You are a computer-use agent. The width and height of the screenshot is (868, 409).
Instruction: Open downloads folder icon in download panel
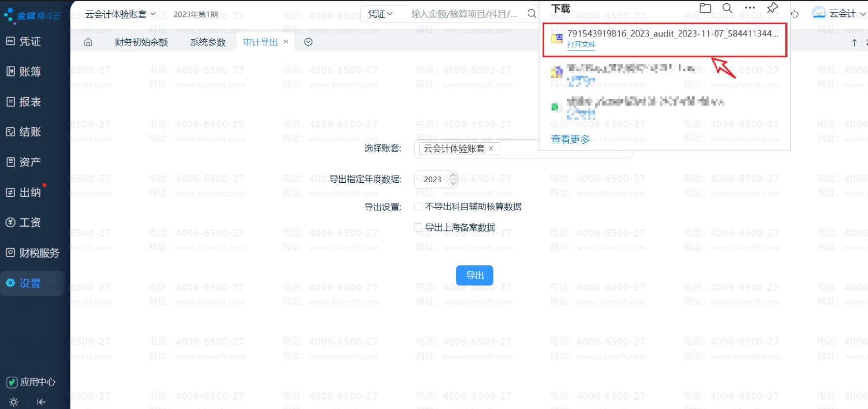(705, 8)
